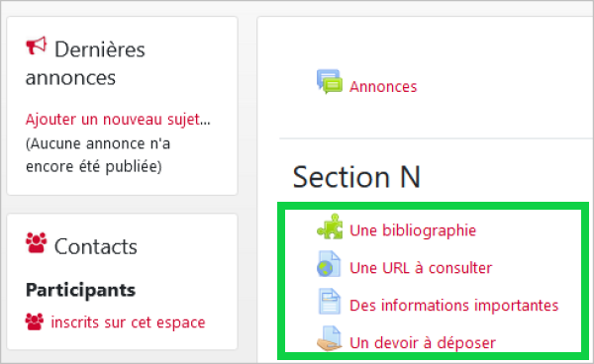View participants inscrits sur cet espace
The height and width of the screenshot is (364, 594).
click(x=128, y=322)
